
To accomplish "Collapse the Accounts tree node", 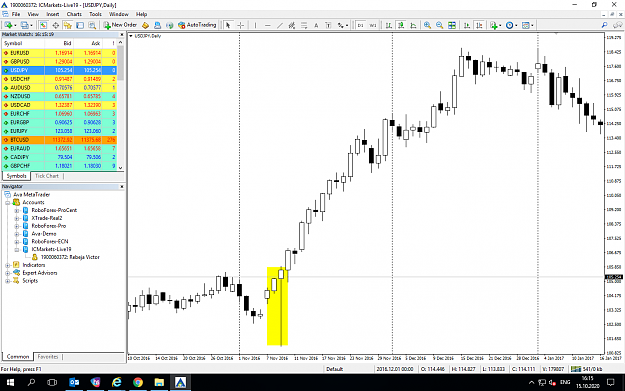I will tap(8, 202).
